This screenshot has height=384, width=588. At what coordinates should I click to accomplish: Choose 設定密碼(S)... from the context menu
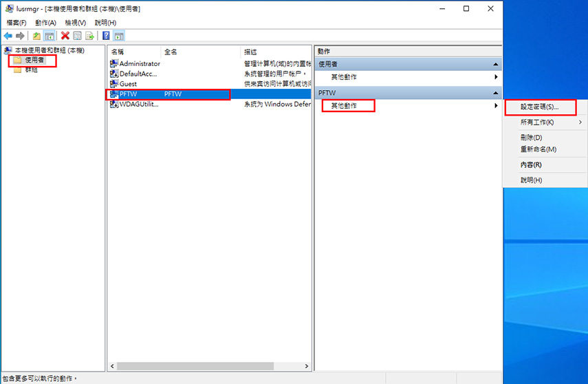point(539,107)
